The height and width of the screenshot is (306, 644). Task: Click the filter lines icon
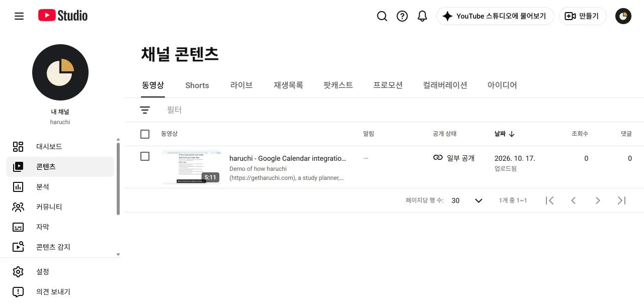coord(145,110)
